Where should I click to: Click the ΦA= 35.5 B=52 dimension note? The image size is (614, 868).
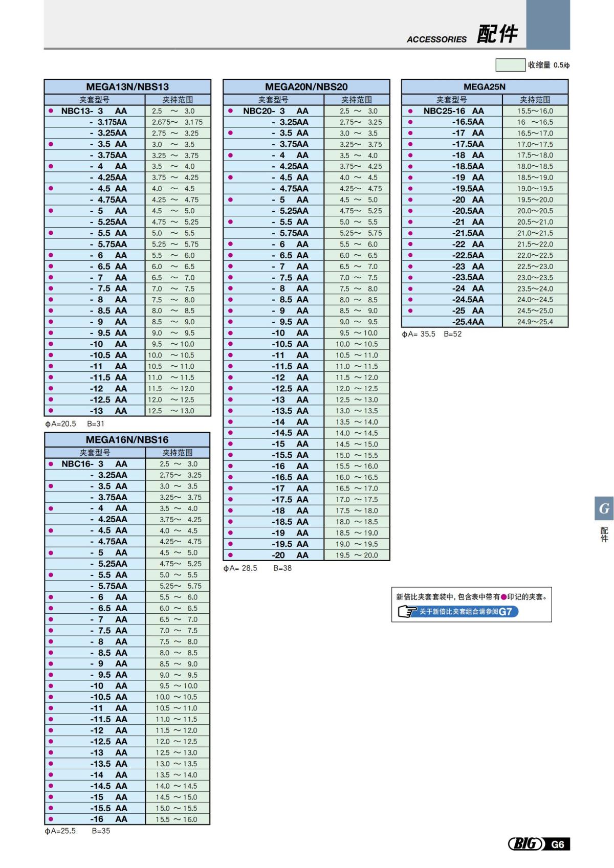click(432, 334)
